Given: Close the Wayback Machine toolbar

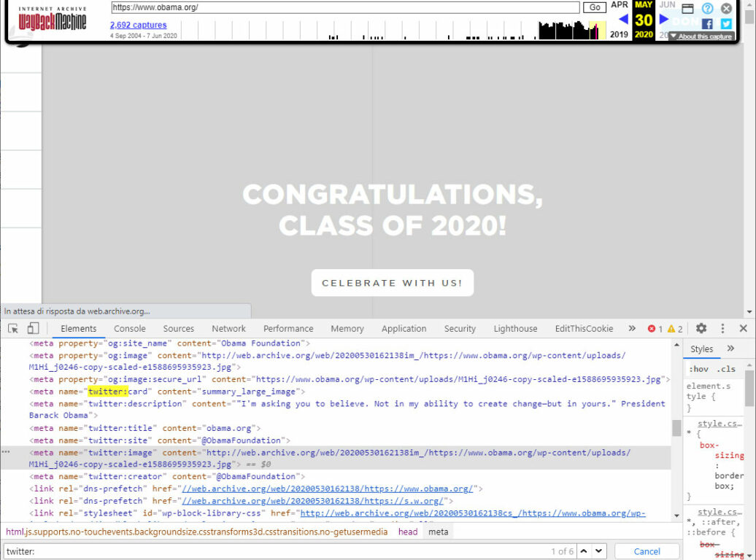Looking at the screenshot, I should click(727, 8).
